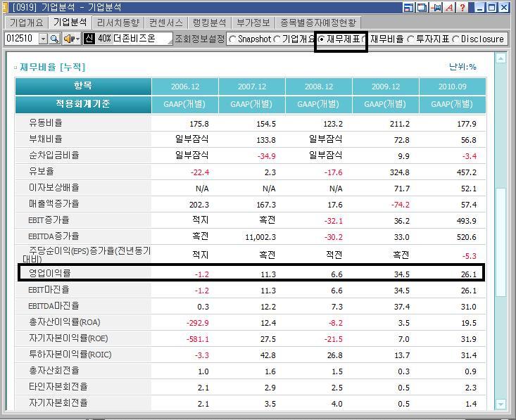This screenshot has height=420, width=516.
Task: Open the 리서치동향 tab
Action: point(118,23)
